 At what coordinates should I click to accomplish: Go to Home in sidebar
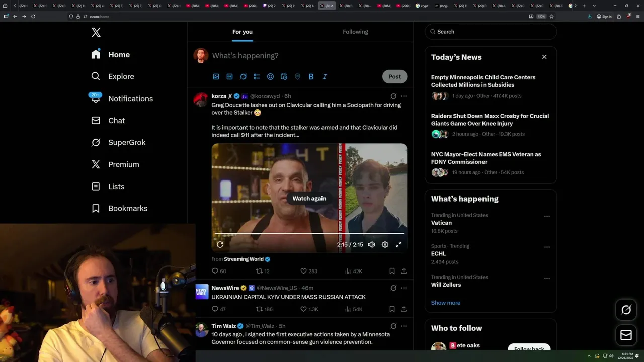[111, 55]
